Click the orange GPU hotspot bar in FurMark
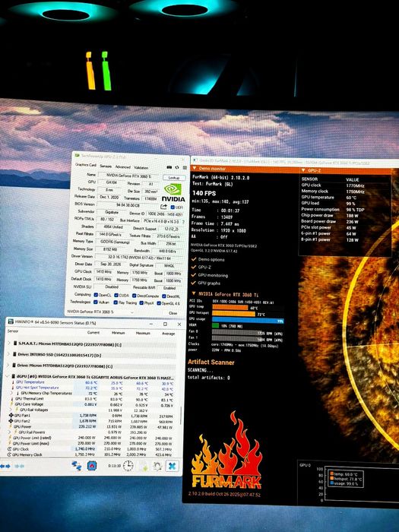The width and height of the screenshot is (399, 532). coord(233,314)
